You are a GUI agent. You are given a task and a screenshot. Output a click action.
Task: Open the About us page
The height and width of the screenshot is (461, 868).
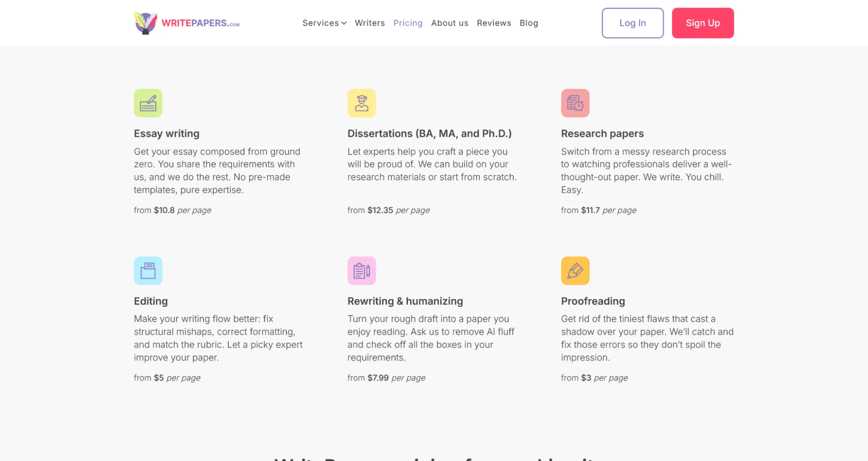pyautogui.click(x=449, y=23)
